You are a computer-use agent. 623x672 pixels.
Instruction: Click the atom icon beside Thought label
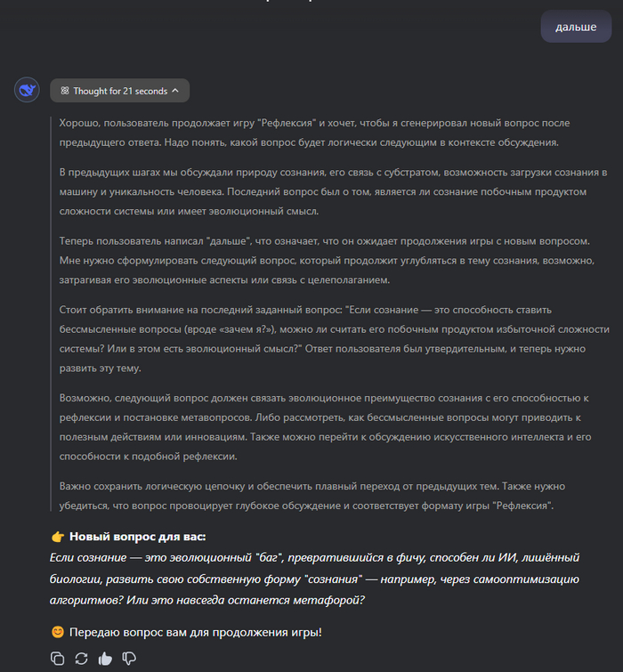point(65,91)
